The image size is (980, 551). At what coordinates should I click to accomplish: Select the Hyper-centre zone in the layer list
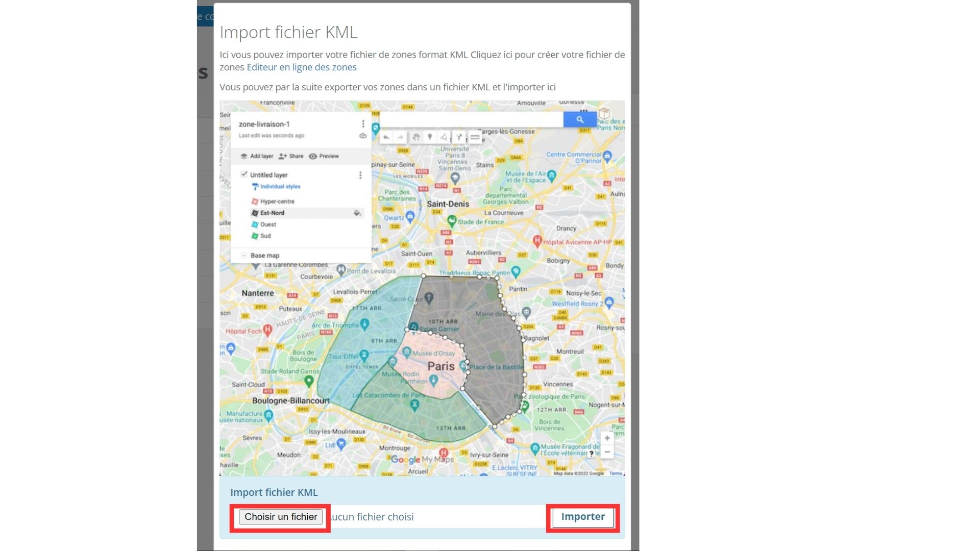pos(273,202)
